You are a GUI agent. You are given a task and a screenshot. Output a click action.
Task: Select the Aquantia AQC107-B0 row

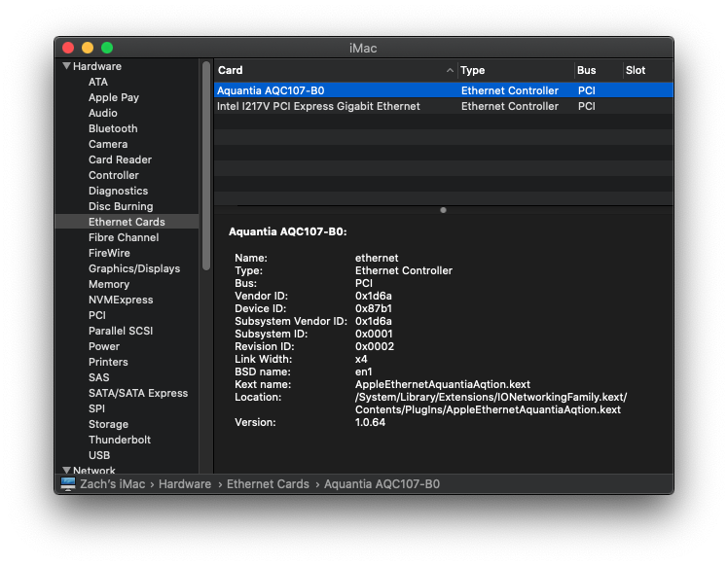444,90
